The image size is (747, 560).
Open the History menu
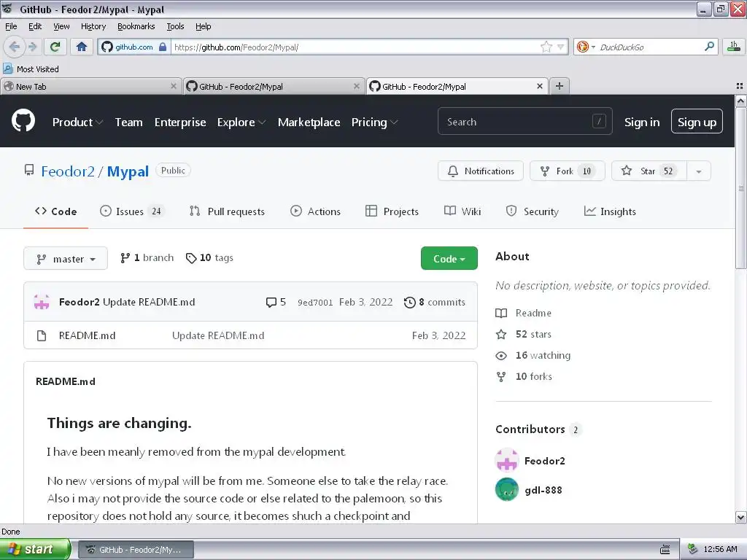click(93, 26)
